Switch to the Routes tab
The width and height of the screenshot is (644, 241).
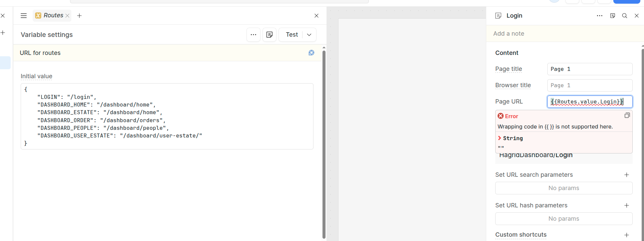click(x=53, y=16)
